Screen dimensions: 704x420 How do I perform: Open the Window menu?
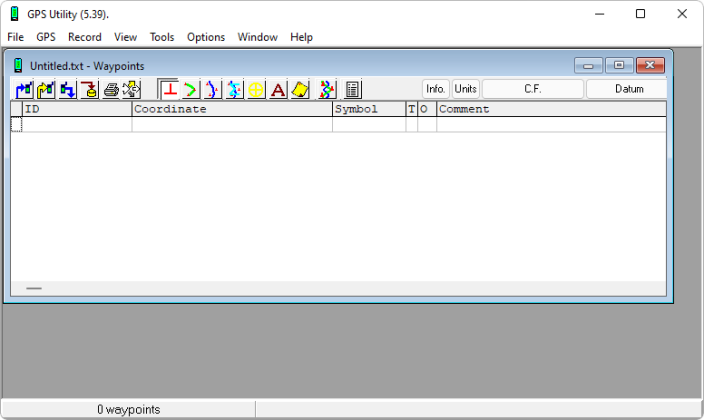[257, 37]
